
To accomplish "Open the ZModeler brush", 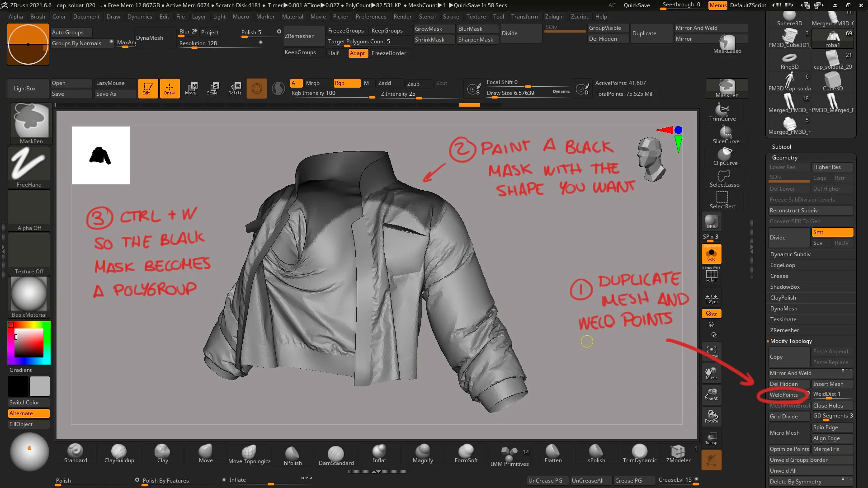I will [678, 453].
